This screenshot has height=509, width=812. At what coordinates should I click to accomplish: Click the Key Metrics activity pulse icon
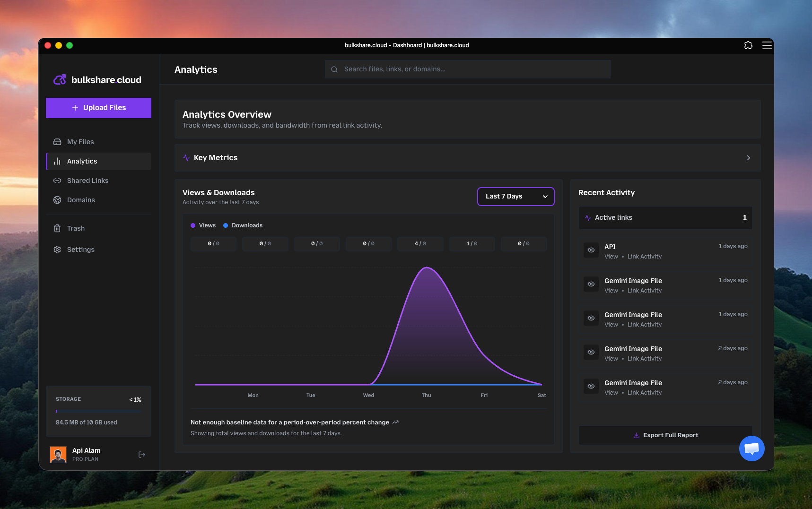pyautogui.click(x=186, y=158)
